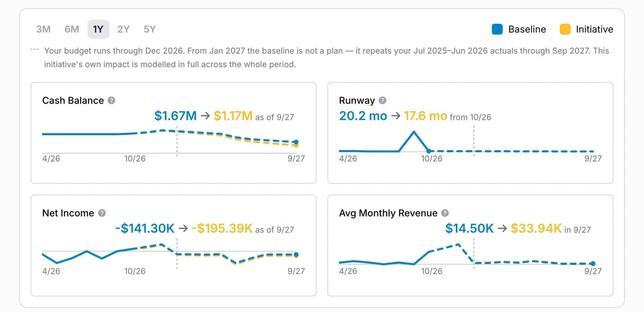Switch to the 6M time range
Image resolution: width=644 pixels, height=312 pixels.
click(72, 29)
